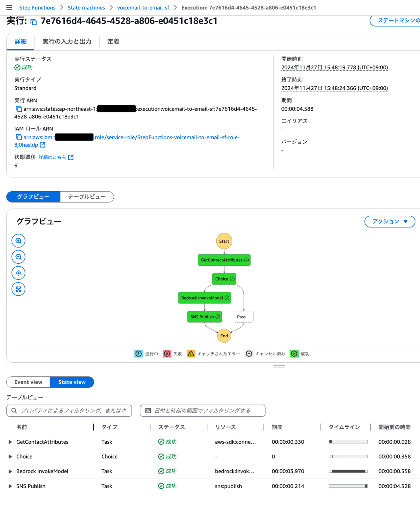Open the IAM role ARN link
The height and width of the screenshot is (505, 420).
click(127, 141)
